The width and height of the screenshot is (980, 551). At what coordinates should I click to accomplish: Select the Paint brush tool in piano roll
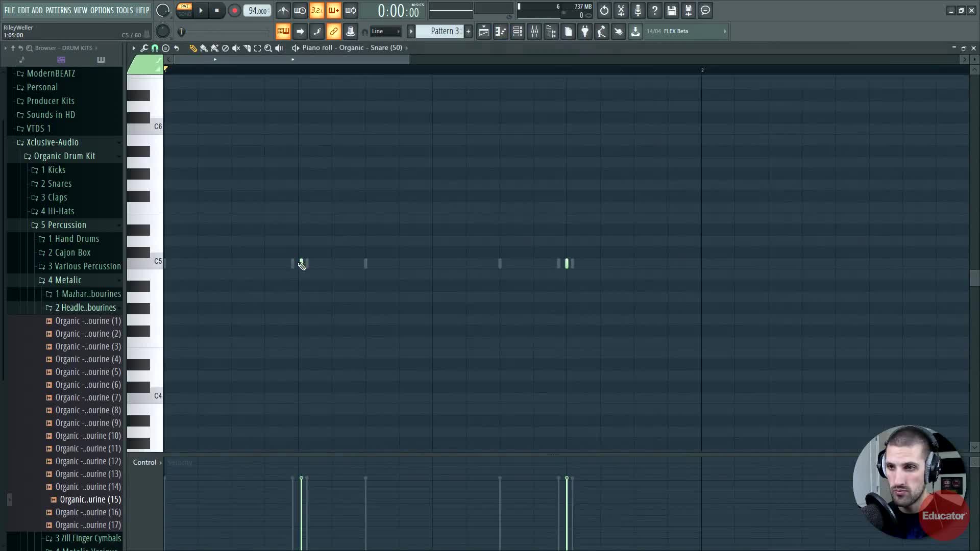[204, 48]
